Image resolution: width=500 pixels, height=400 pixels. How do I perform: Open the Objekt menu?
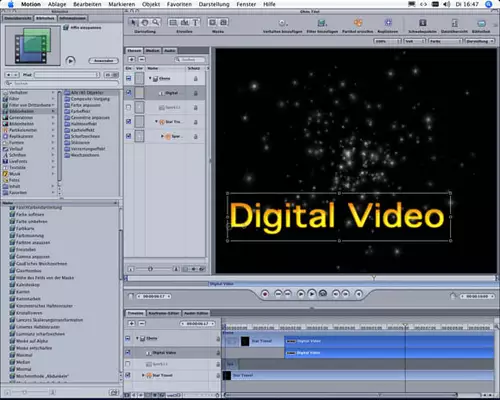[151, 4]
